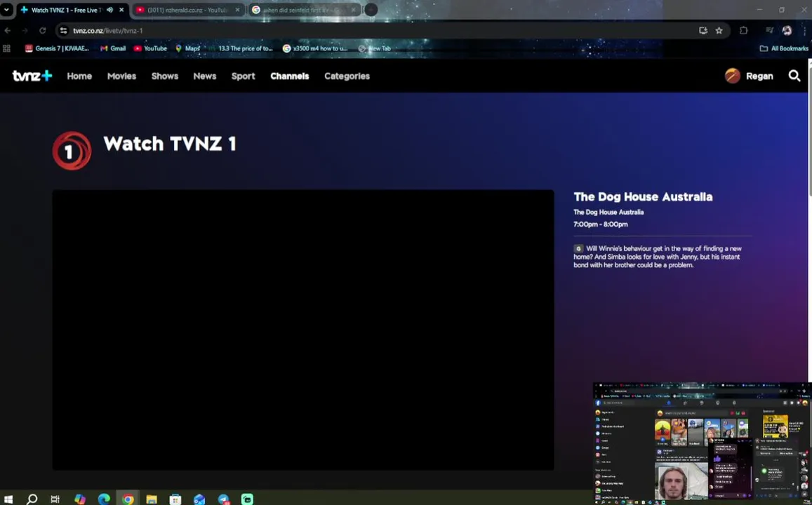Click the G rating badge
This screenshot has height=505, width=812.
click(578, 248)
